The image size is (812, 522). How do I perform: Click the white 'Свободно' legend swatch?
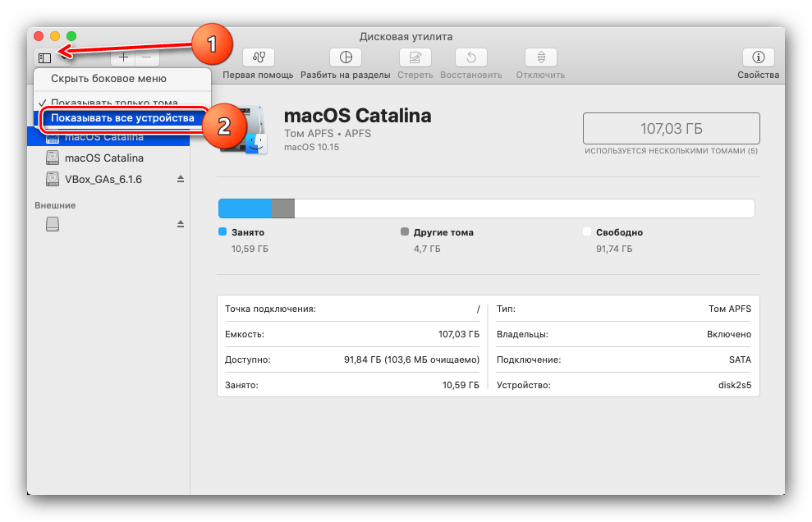[x=587, y=231]
